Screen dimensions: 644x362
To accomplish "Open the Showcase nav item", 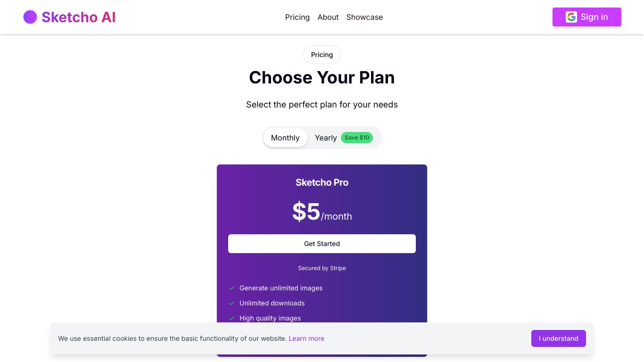I will 364,17.
